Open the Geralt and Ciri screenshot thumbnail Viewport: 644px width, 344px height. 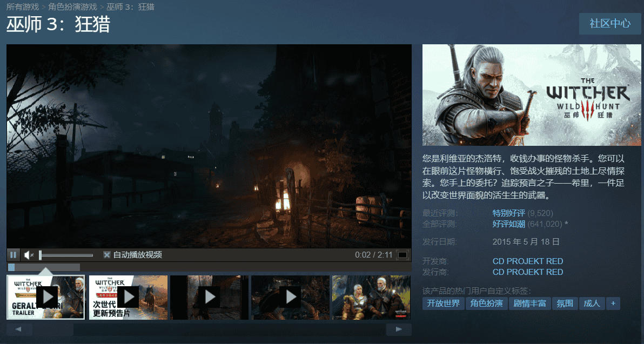point(371,297)
